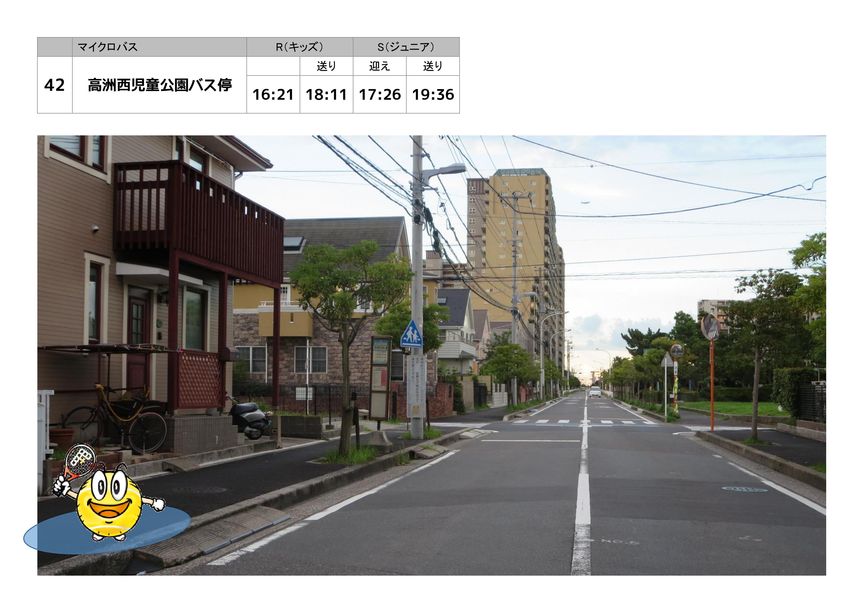
Task: Open the street photo of the bus stop
Action: pyautogui.click(x=432, y=355)
